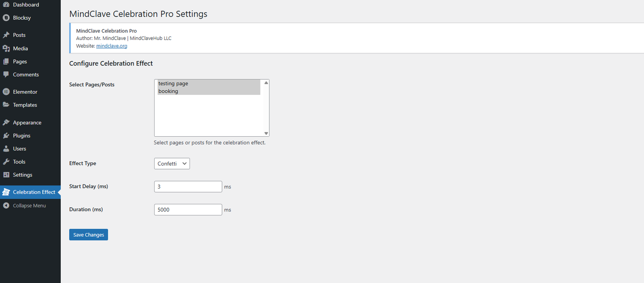The width and height of the screenshot is (644, 283).
Task: Focus the Start Delay input field
Action: coord(188,187)
